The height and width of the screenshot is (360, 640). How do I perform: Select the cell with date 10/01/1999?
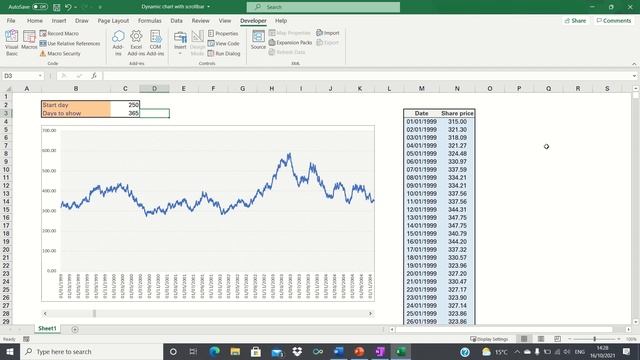click(421, 193)
